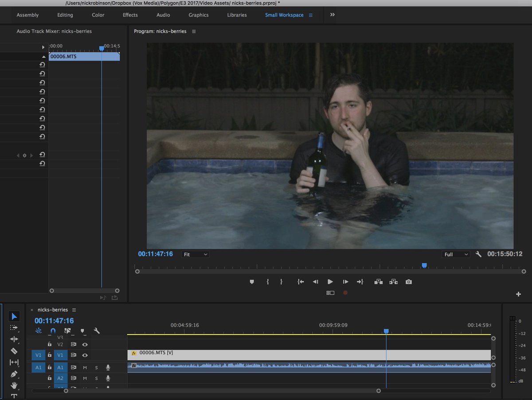The image size is (532, 400).
Task: Click the Mark In bracket icon
Action: pos(267,282)
